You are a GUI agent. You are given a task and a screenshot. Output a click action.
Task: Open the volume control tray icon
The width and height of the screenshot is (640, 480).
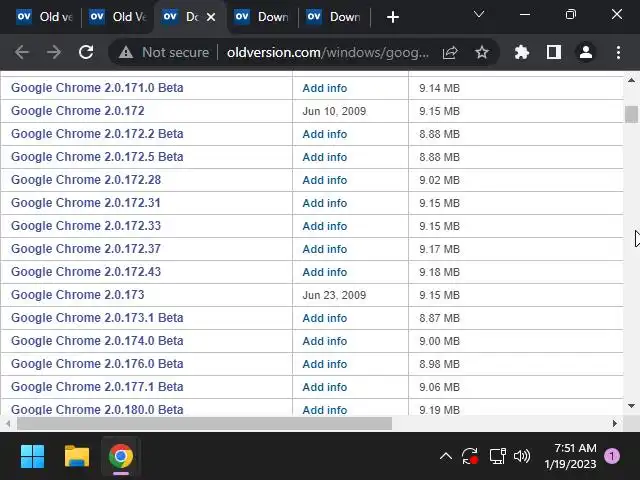pos(522,456)
